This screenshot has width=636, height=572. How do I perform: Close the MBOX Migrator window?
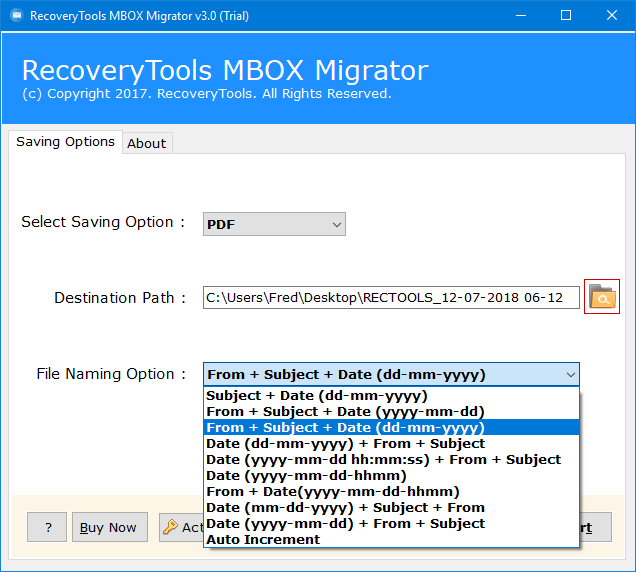612,15
